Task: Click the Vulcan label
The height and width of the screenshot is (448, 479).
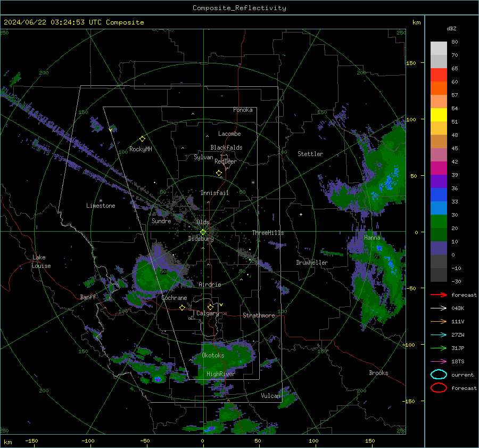Action: [x=271, y=396]
